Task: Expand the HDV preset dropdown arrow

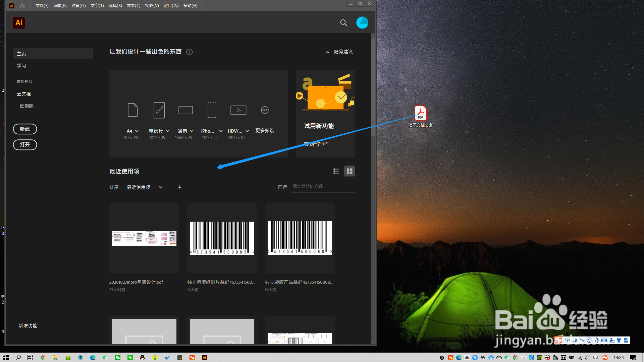Action: [x=247, y=131]
